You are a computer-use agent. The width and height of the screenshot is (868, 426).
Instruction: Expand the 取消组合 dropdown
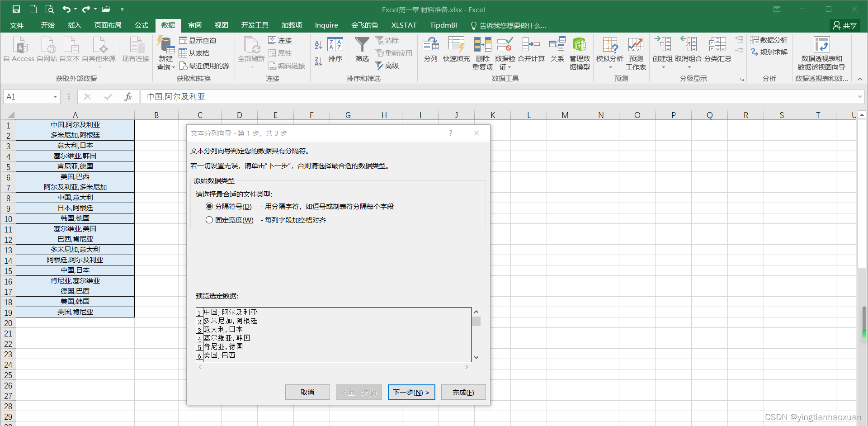pos(689,67)
